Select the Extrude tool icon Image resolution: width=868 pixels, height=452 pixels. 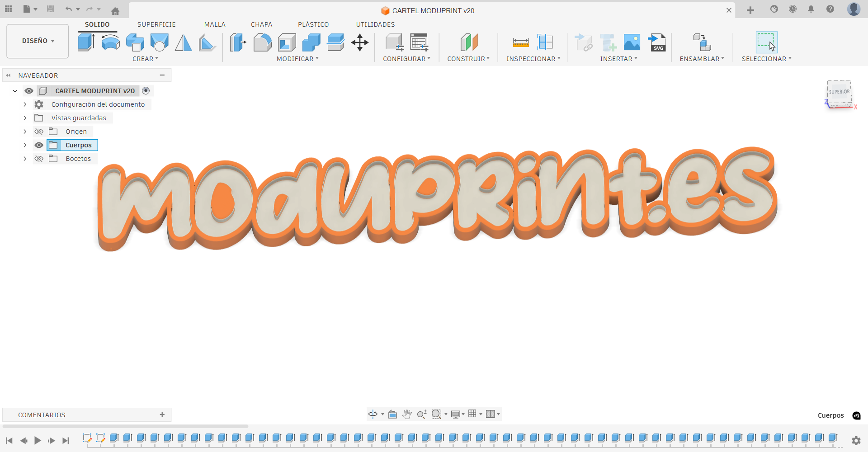point(86,42)
